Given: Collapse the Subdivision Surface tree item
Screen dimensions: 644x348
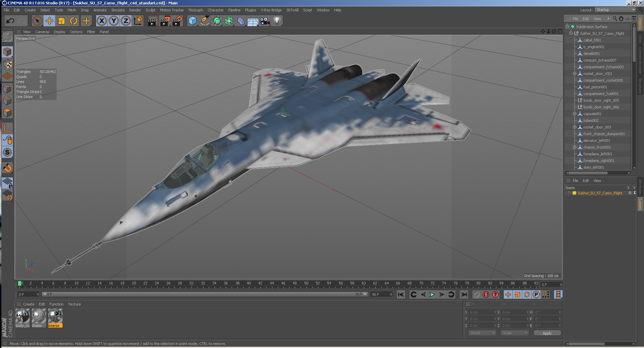Looking at the screenshot, I should pyautogui.click(x=567, y=27).
